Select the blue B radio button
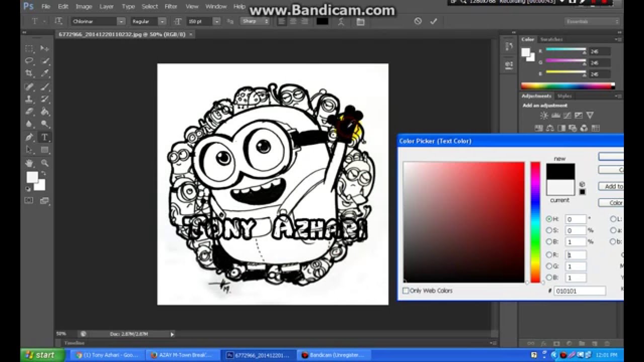Image resolution: width=644 pixels, height=362 pixels. [x=549, y=278]
